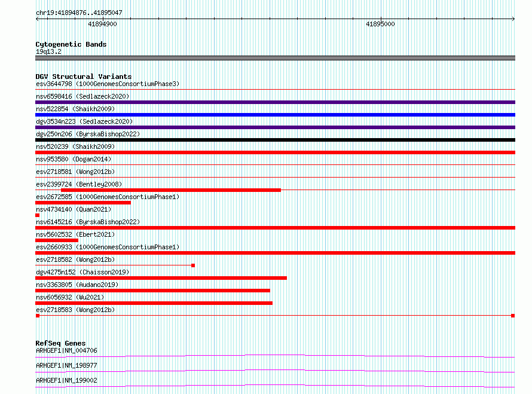Screen dimensions: 532x394
Task: Select the gray 19q13.2 cytogenetic band bar
Action: click(275, 58)
